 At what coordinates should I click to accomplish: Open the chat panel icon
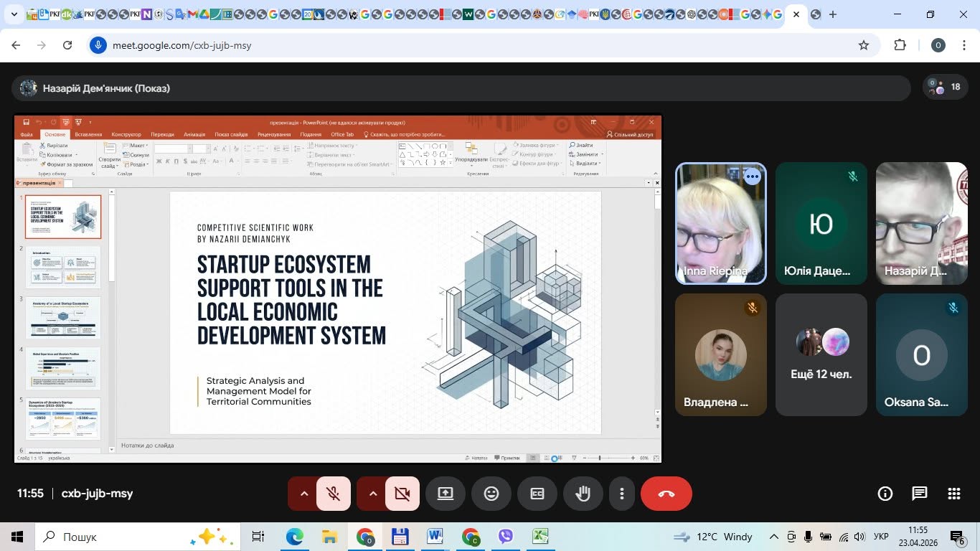coord(920,494)
